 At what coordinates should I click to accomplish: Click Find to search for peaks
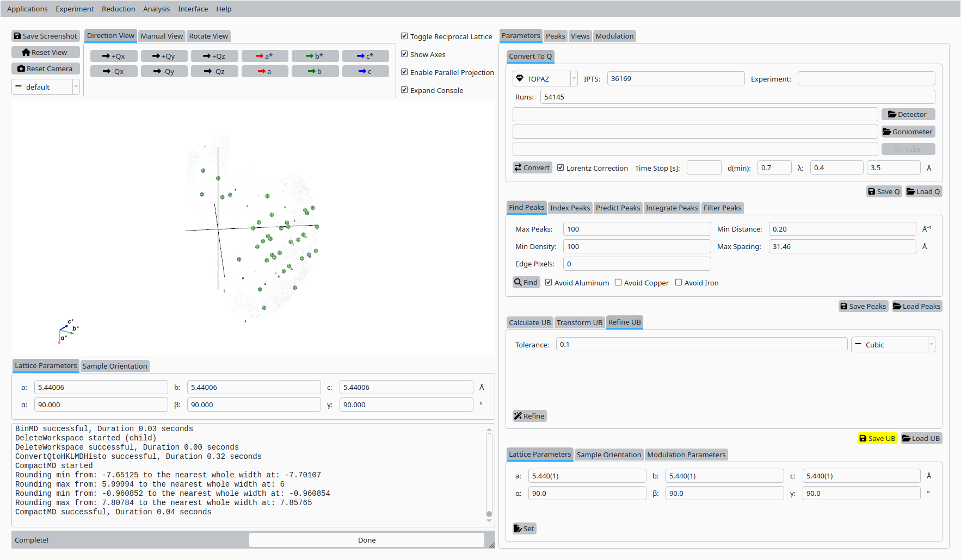(x=526, y=282)
